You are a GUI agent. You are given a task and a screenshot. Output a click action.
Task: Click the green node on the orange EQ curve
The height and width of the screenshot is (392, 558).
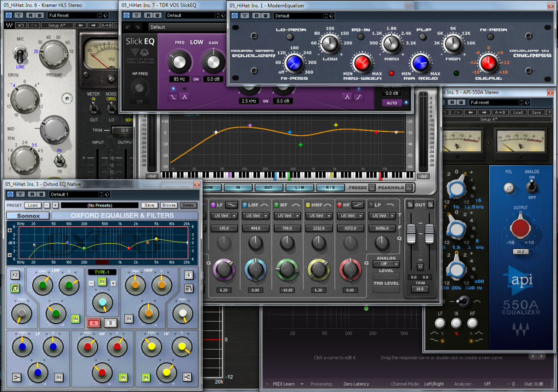point(300,144)
